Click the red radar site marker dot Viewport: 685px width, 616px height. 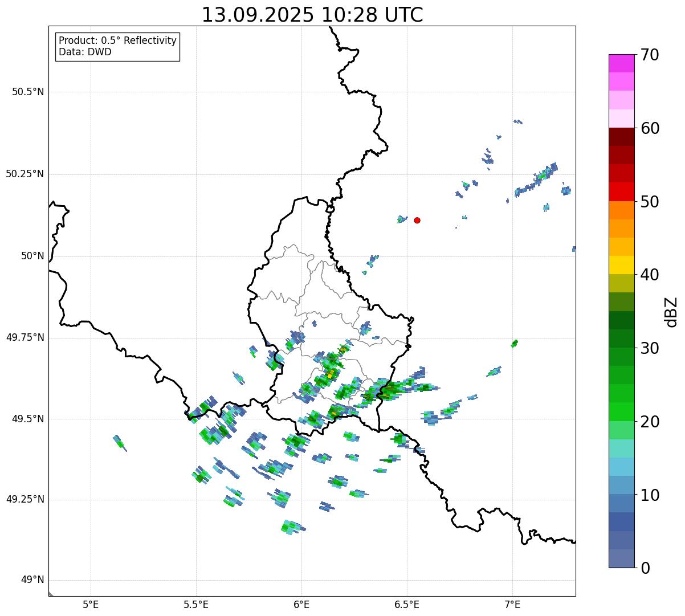coord(417,221)
